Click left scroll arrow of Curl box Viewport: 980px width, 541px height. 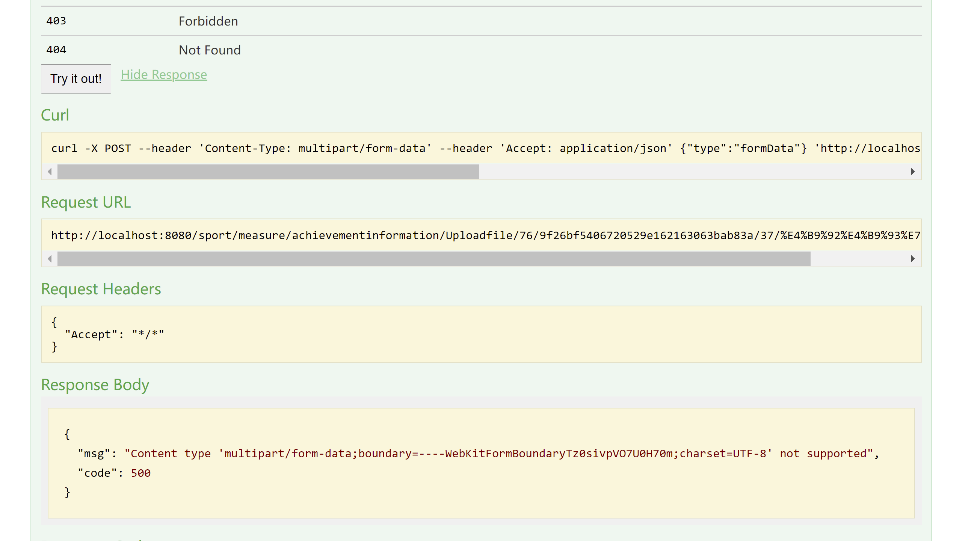click(x=50, y=172)
